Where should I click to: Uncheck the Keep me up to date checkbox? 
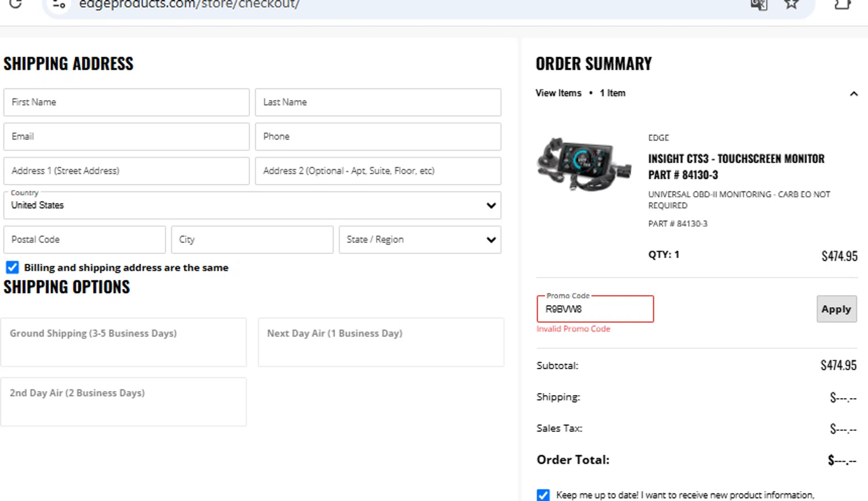tap(543, 495)
